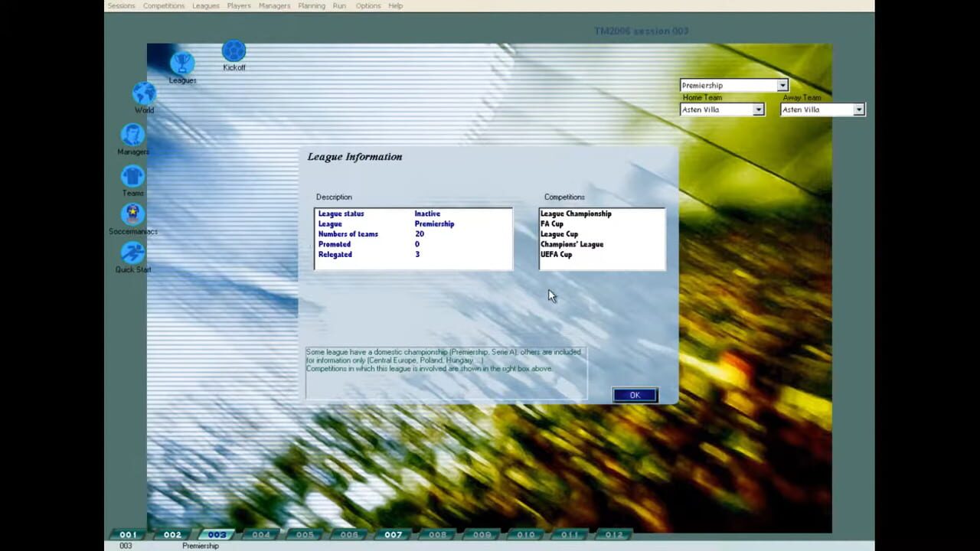Click the Planning menu

[311, 5]
